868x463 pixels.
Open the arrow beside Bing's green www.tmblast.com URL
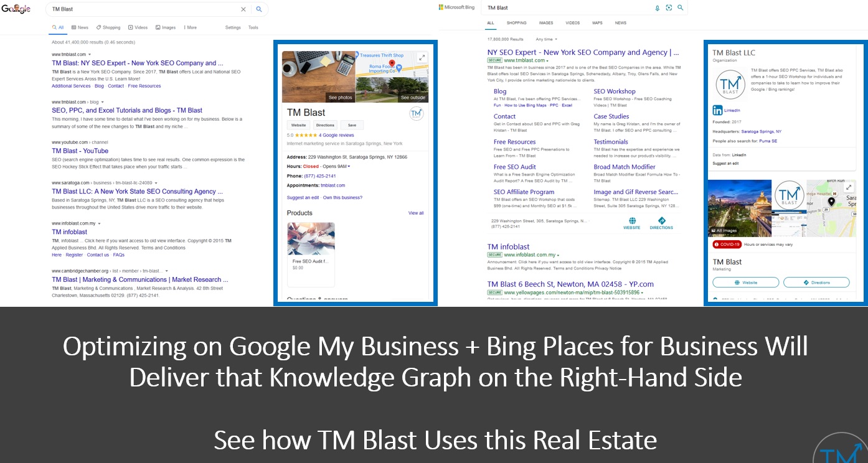[x=547, y=61]
